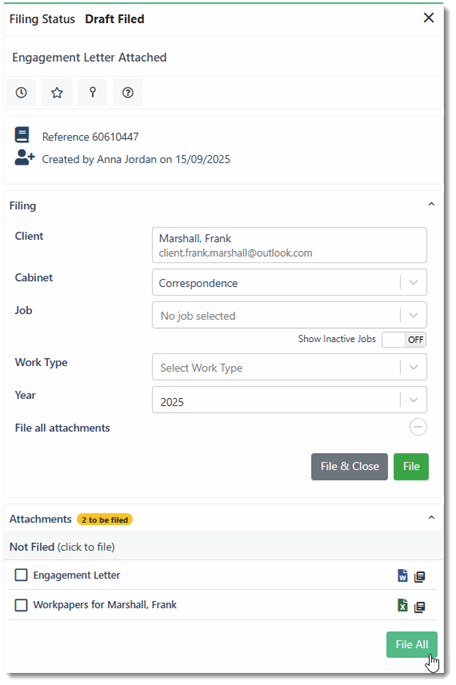Click the created-by user icon
The height and width of the screenshot is (685, 456).
coord(24,157)
